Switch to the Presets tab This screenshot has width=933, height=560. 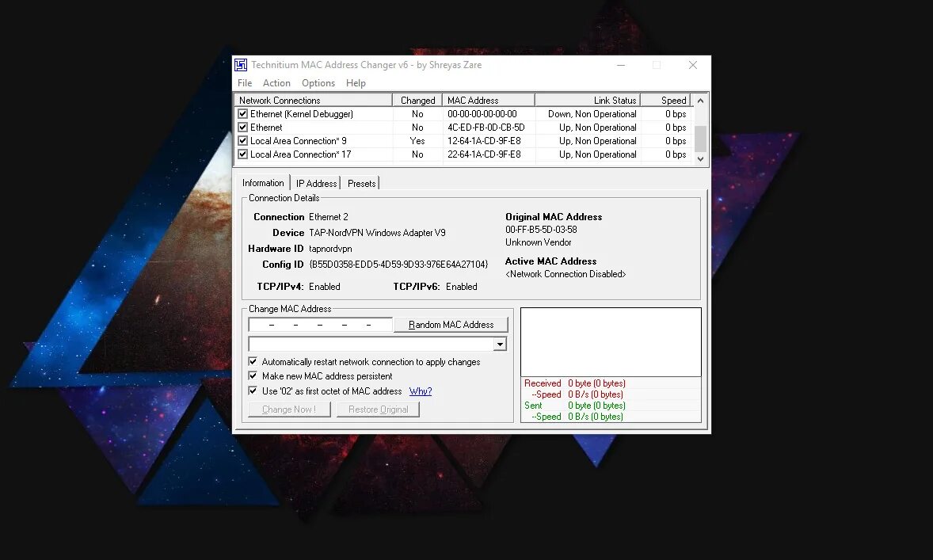[362, 183]
